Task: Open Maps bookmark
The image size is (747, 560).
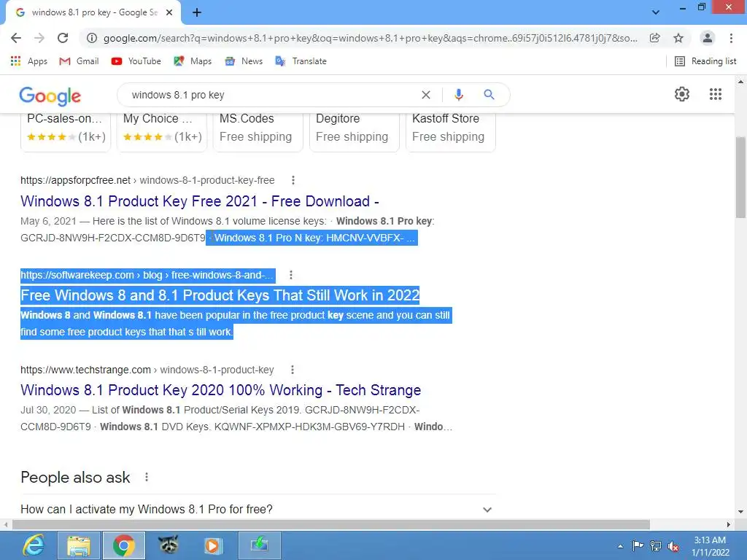Action: tap(193, 61)
